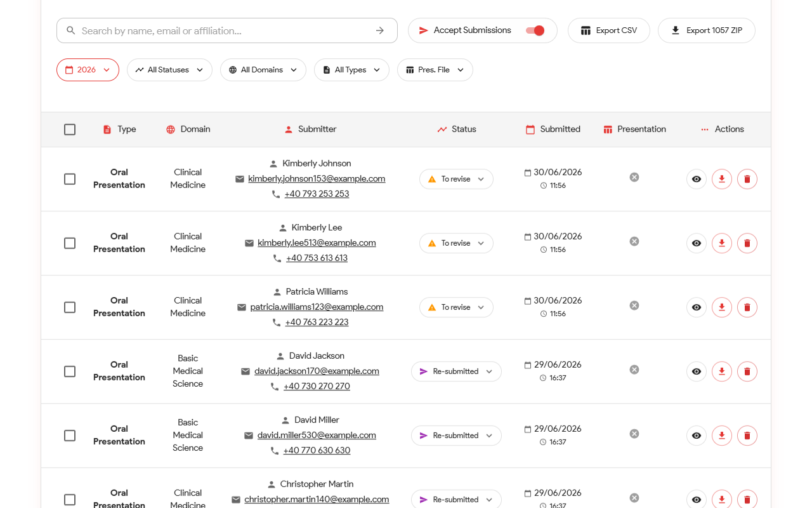Open the 2026 year filter dropdown
This screenshot has height=508, width=812.
pyautogui.click(x=88, y=70)
